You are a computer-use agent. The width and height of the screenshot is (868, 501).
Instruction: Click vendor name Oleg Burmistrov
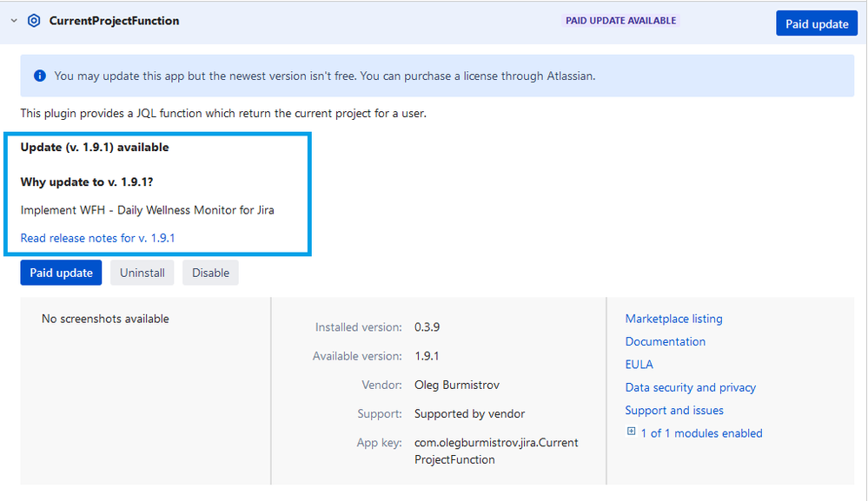pyautogui.click(x=457, y=385)
